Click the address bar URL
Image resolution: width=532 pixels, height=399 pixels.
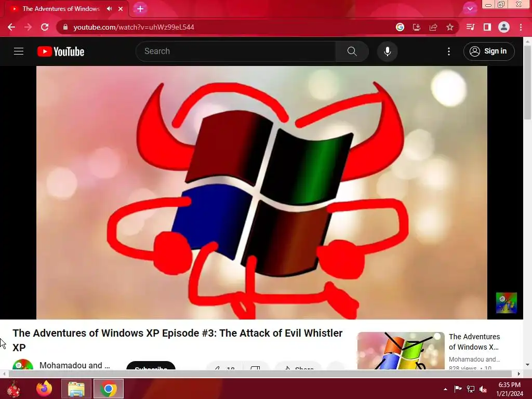click(x=134, y=27)
